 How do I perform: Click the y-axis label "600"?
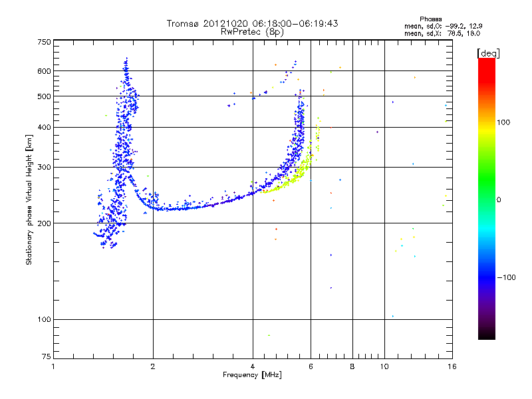pos(44,71)
